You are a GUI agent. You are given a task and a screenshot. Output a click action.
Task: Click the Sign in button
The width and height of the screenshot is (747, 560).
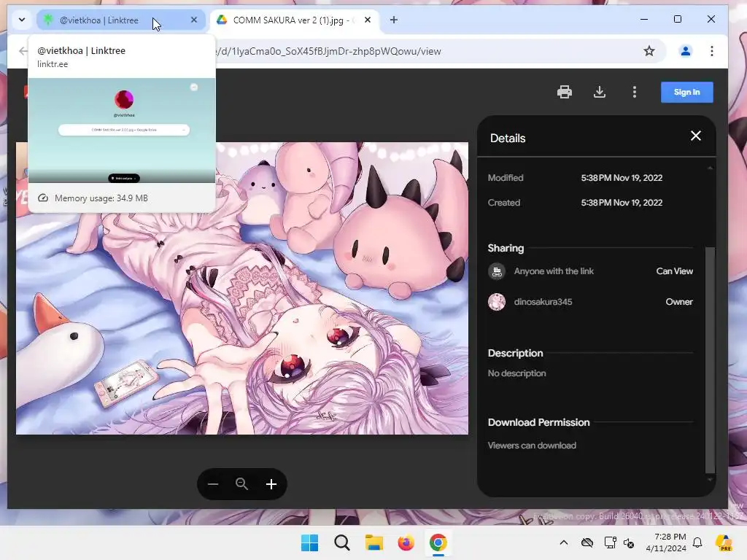(x=687, y=92)
